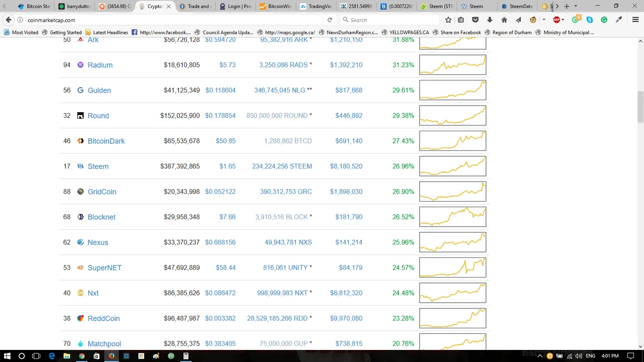
Task: Open the Adblock Plus ABP icon
Action: coord(556,20)
